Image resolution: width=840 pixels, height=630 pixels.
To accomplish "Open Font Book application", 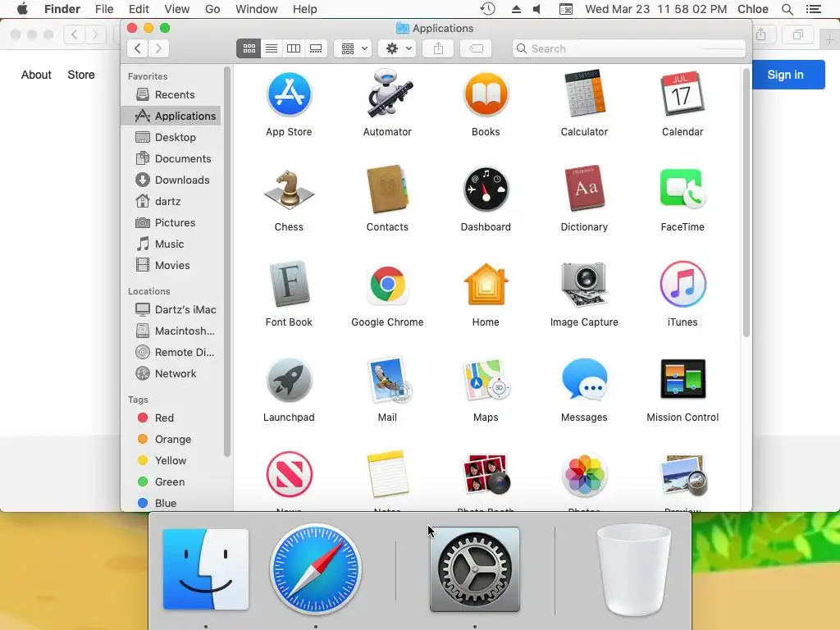I will pos(289,284).
